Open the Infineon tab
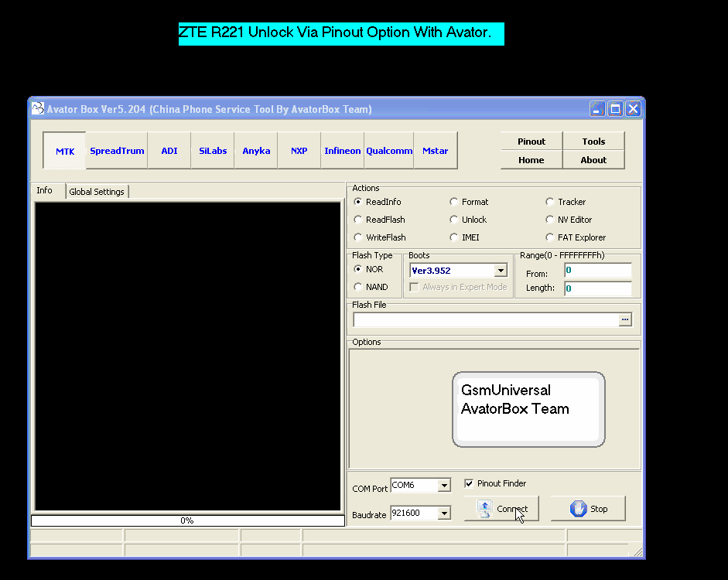 coord(343,151)
